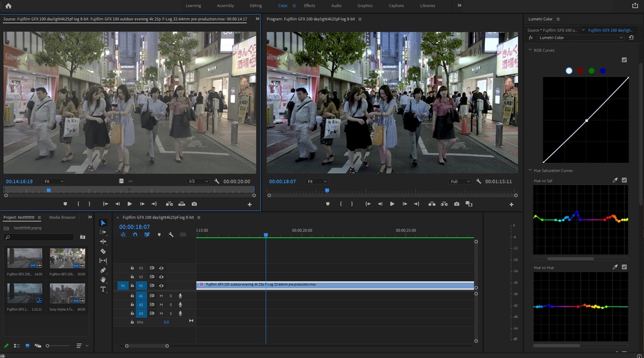Screen dimensions: 644x358
Task: Select the Type tool
Action: click(103, 289)
